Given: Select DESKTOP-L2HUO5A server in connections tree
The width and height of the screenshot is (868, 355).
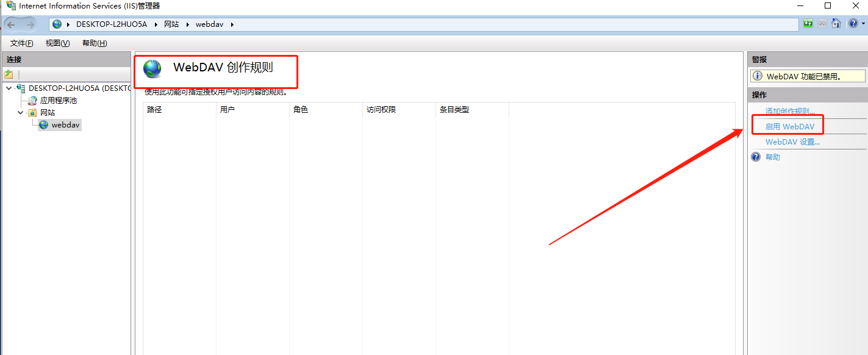Looking at the screenshot, I should [x=79, y=88].
